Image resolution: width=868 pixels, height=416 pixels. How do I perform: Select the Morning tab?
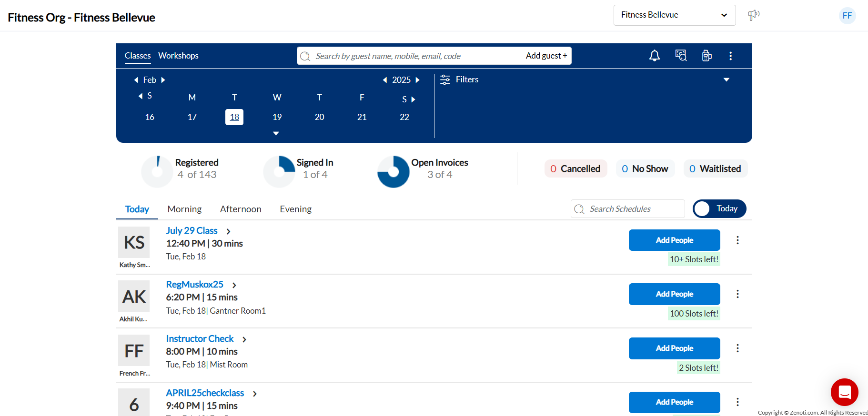coord(184,209)
